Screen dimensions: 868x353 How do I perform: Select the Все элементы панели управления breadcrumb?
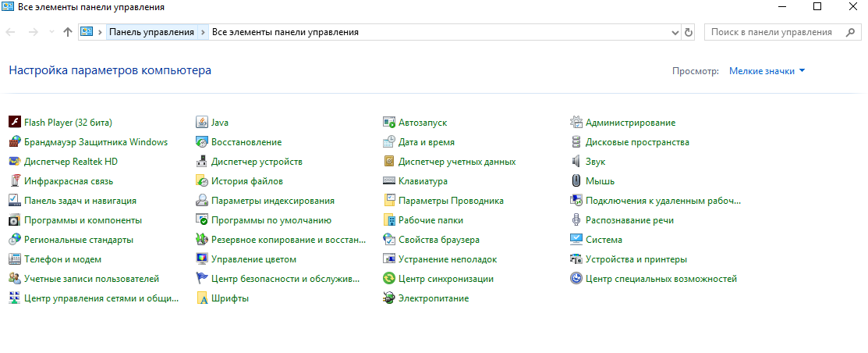pos(285,32)
